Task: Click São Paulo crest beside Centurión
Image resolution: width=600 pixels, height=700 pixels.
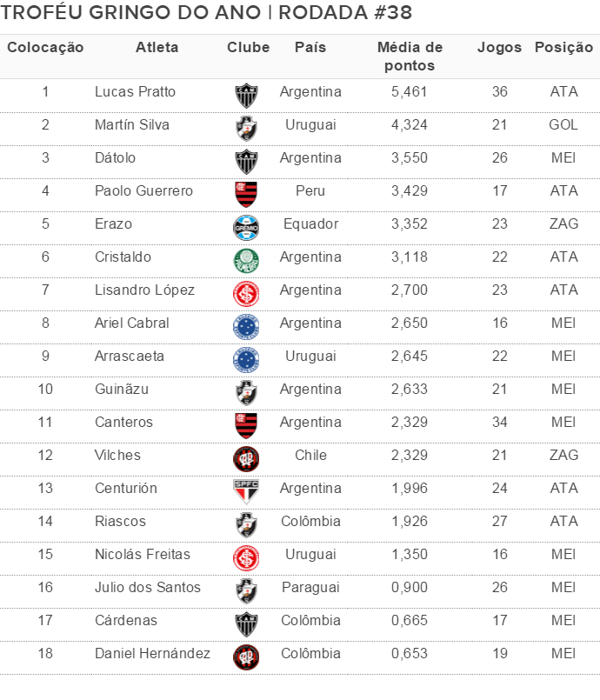Action: click(246, 492)
